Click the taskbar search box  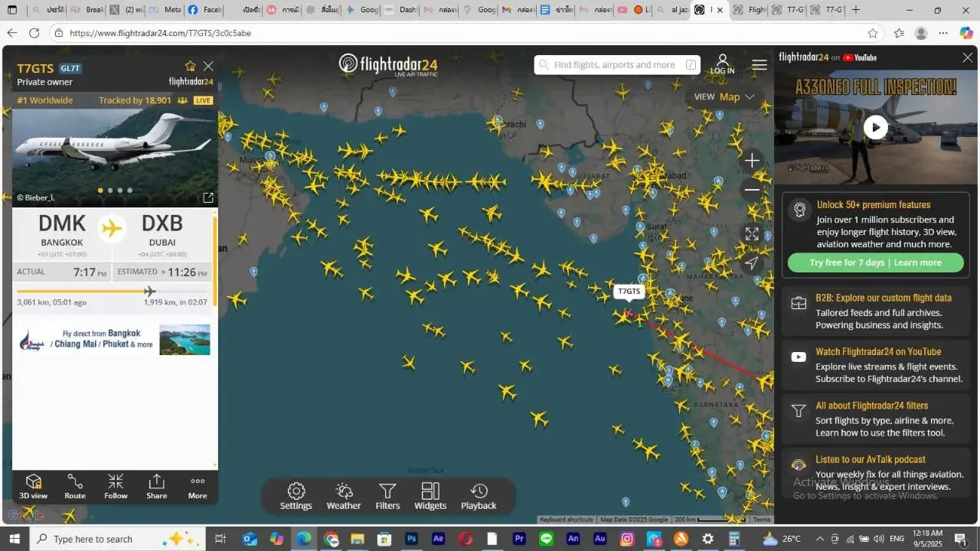click(x=117, y=539)
